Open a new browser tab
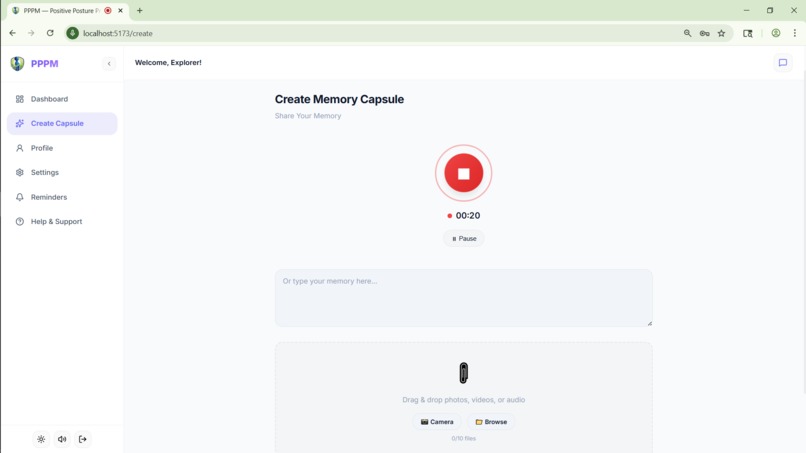Viewport: 806px width, 453px height. (139, 10)
